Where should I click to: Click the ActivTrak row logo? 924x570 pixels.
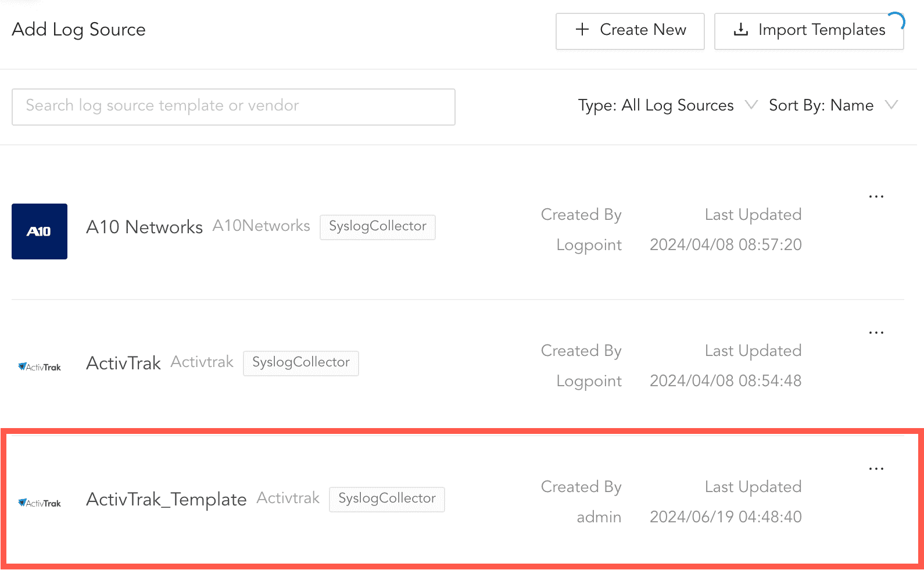tap(40, 367)
